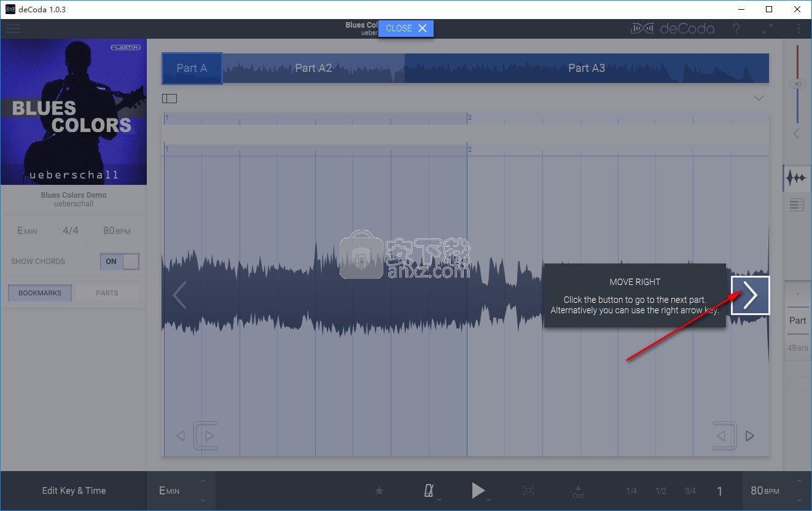The width and height of the screenshot is (812, 511).
Task: Nudge loop end right with small triangle
Action: (749, 436)
